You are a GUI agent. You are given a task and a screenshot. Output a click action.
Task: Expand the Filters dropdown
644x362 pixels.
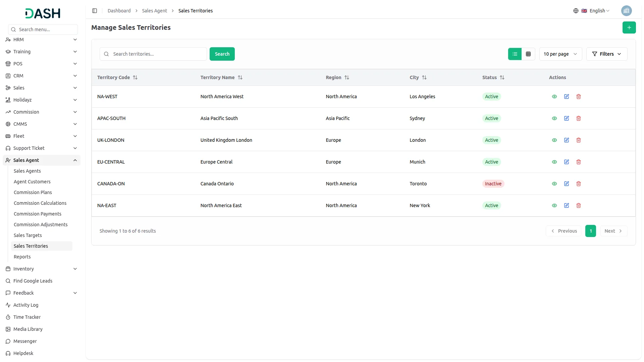coord(606,54)
